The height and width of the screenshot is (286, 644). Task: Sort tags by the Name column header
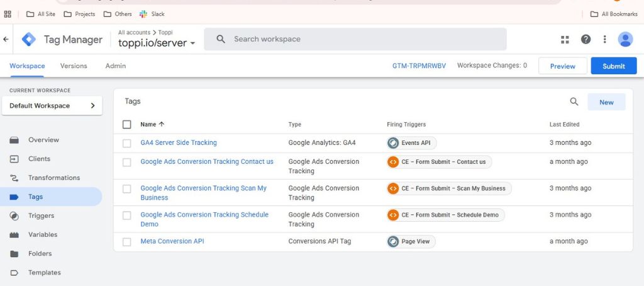[148, 124]
